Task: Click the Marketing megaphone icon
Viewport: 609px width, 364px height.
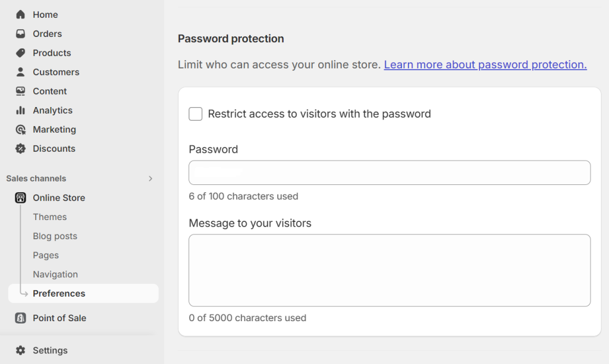Action: [x=20, y=129]
